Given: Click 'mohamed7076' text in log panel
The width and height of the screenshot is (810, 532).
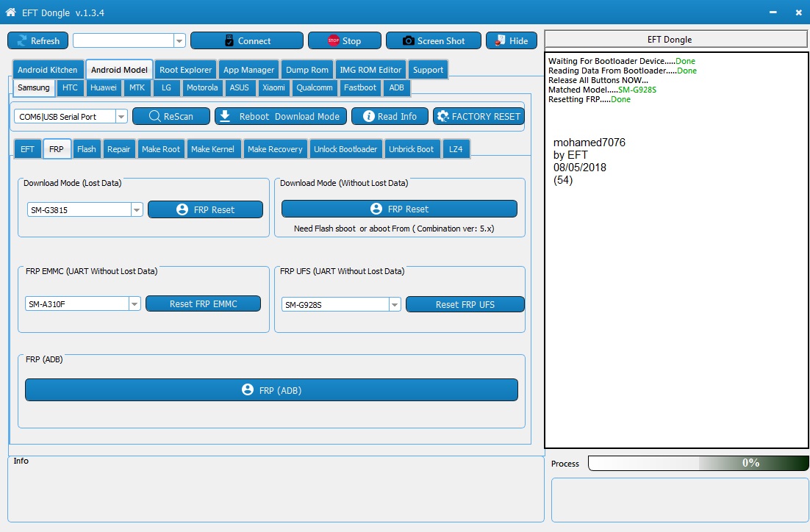Looking at the screenshot, I should tap(589, 143).
